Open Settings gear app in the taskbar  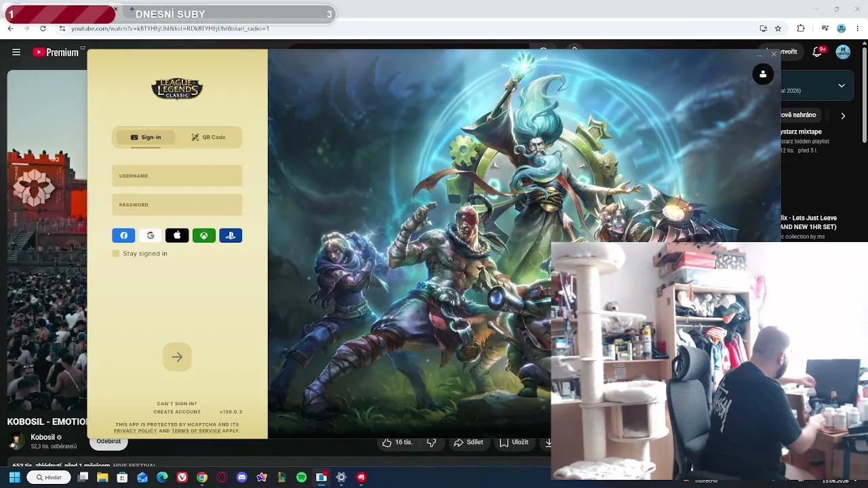pyautogui.click(x=341, y=477)
